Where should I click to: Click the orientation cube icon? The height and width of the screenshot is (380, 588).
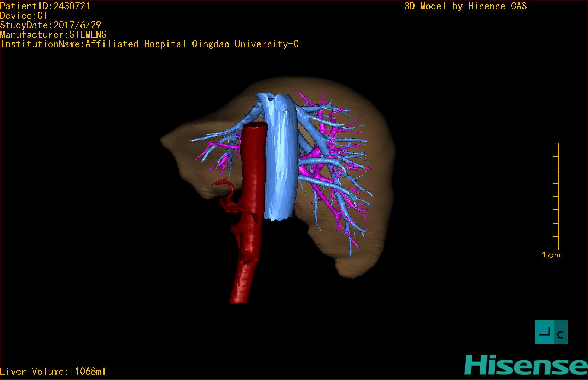tap(551, 332)
